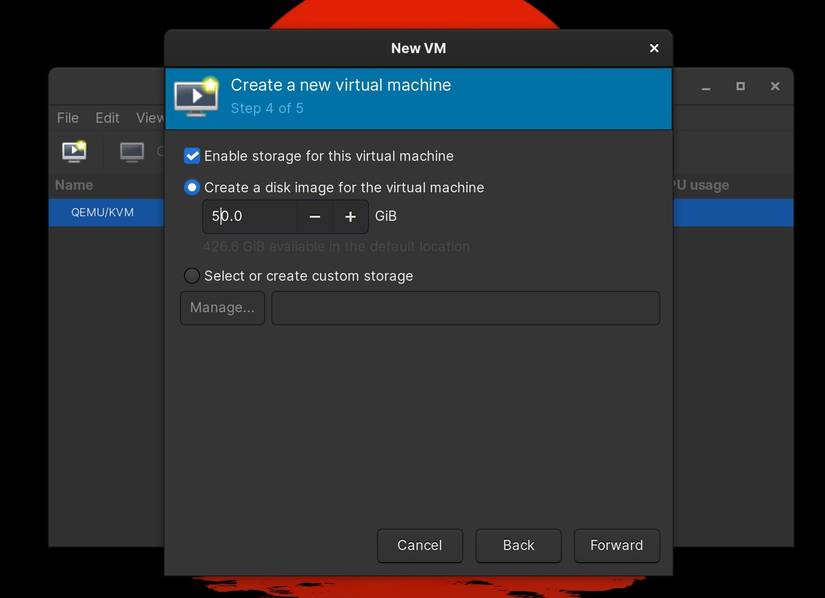The image size is (825, 598).
Task: Click the Name column header
Action: pos(72,185)
